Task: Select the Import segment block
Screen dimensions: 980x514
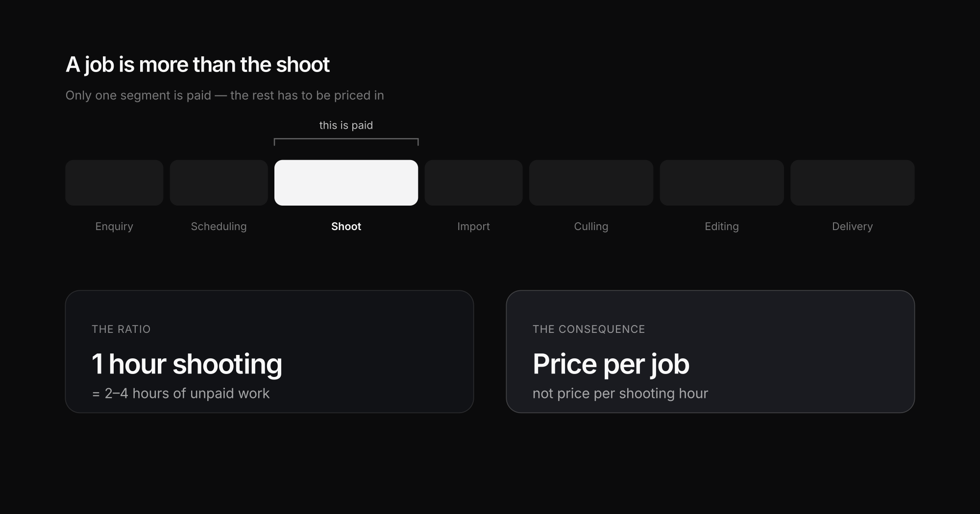Action: click(x=473, y=183)
